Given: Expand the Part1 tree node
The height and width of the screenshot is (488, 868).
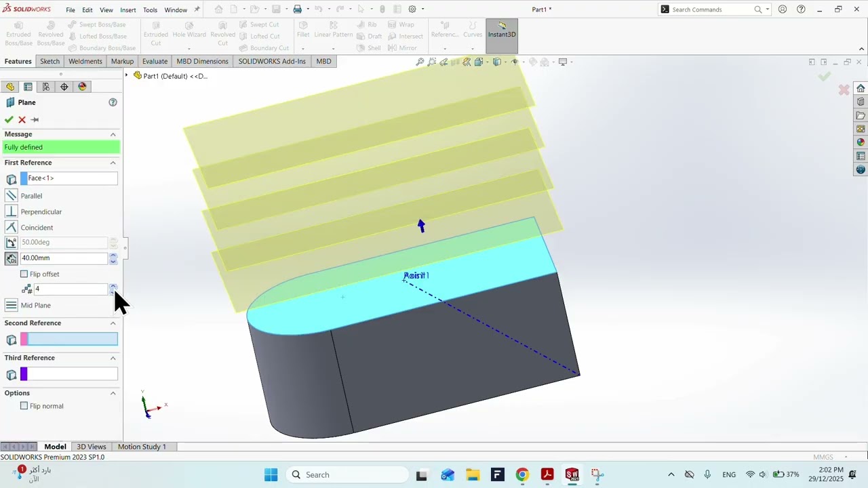Looking at the screenshot, I should tap(127, 76).
